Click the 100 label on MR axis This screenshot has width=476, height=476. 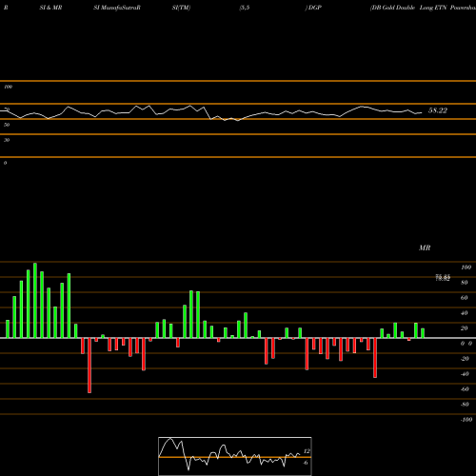click(466, 268)
